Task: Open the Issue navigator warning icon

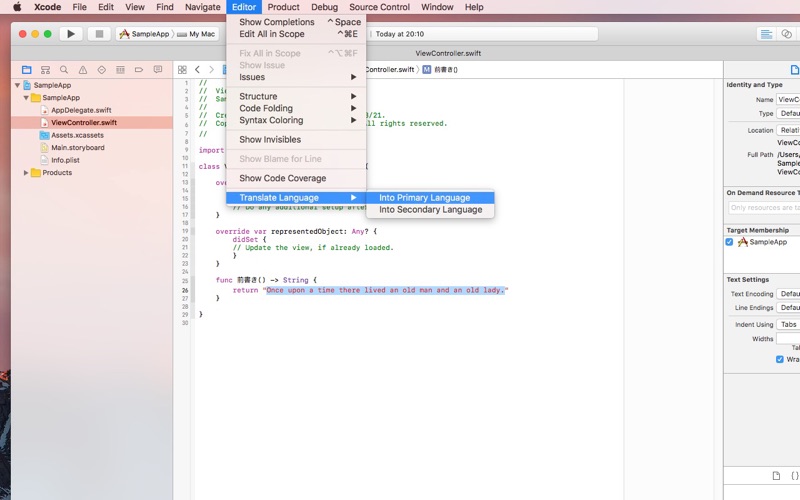Action: coord(83,69)
